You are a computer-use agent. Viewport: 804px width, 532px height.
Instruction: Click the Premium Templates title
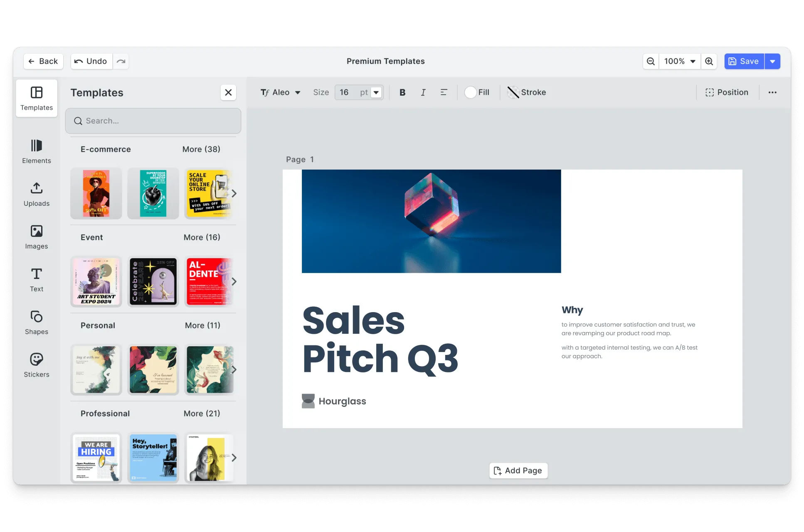[x=385, y=61]
